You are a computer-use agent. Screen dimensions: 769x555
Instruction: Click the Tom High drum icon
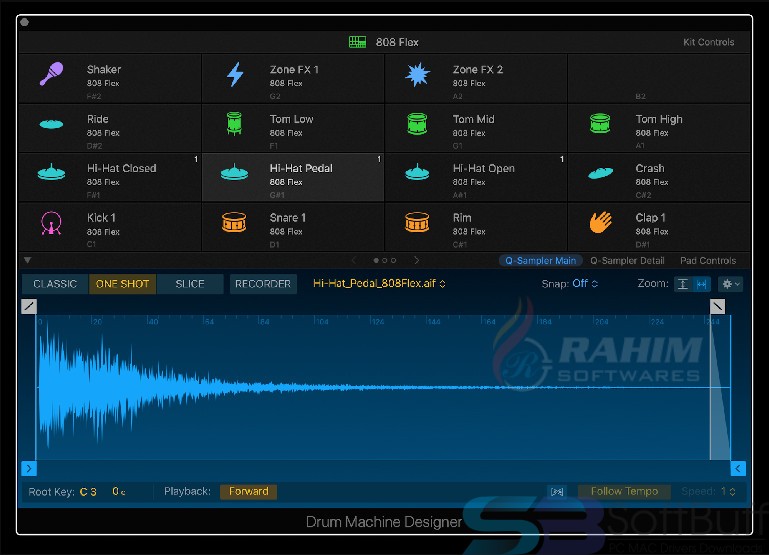(600, 124)
